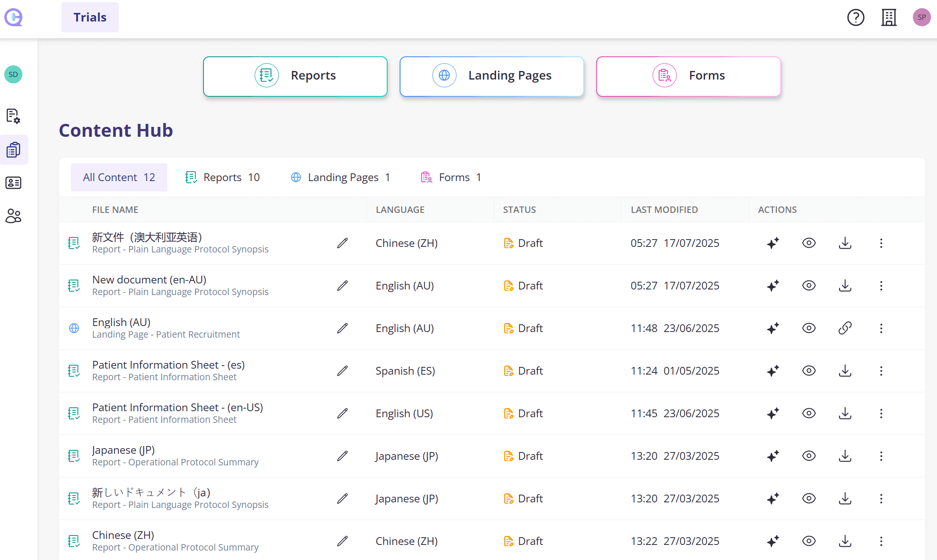
Task: Select the team members icon in the sidebar
Action: coord(13,216)
